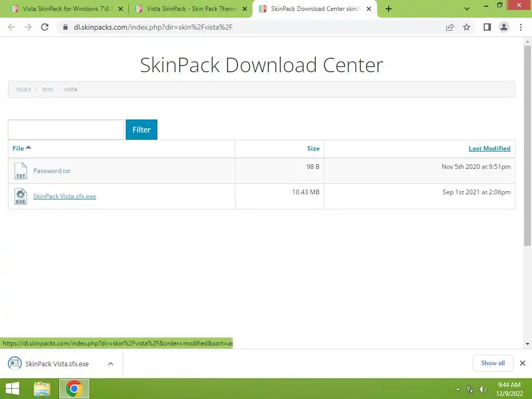The width and height of the screenshot is (532, 399).
Task: Click the filter text input field
Action: tap(66, 129)
